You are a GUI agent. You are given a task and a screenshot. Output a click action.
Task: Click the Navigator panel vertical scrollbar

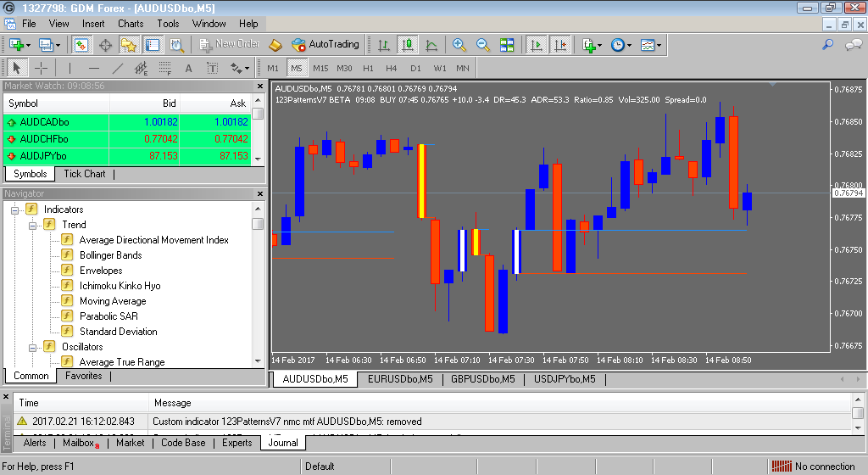click(258, 285)
